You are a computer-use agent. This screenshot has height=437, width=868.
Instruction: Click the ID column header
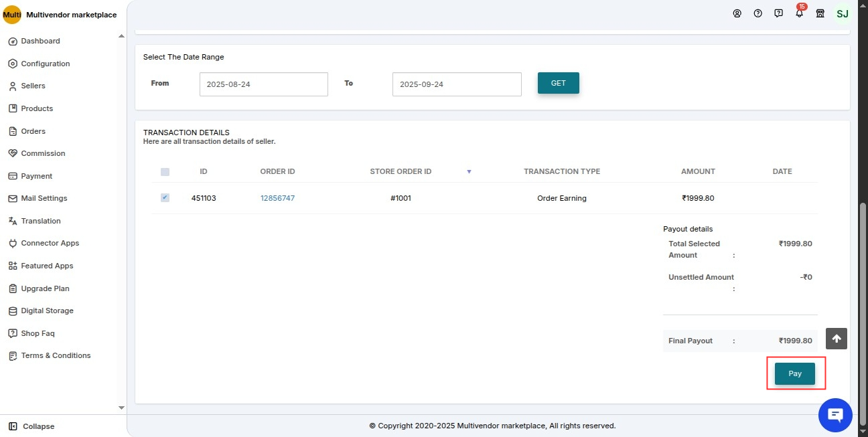click(x=204, y=172)
